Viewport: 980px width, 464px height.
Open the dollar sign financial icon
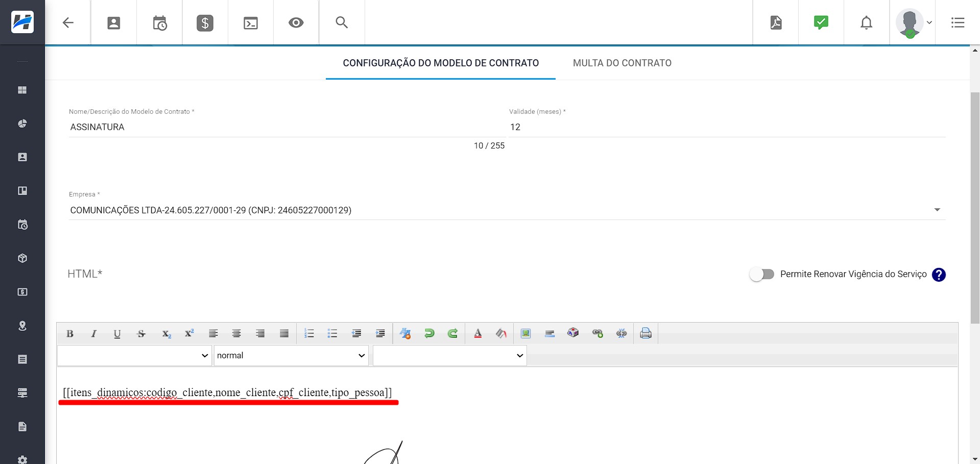pos(205,22)
